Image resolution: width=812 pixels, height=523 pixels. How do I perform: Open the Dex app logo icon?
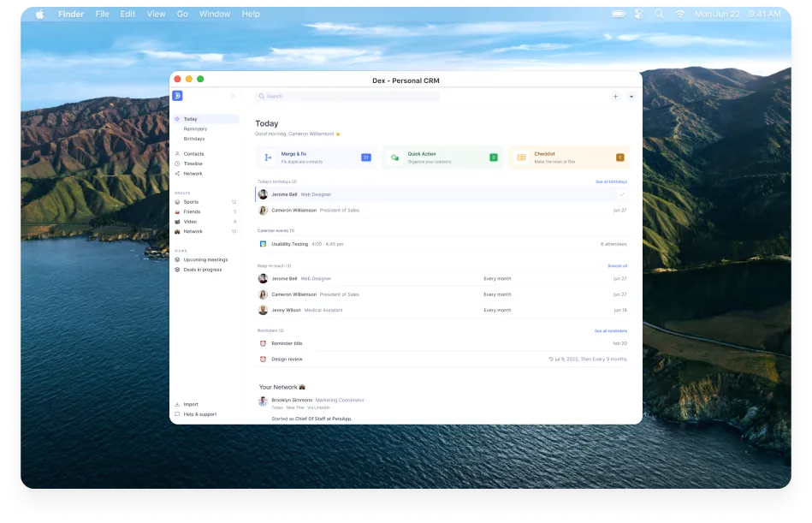click(x=177, y=96)
